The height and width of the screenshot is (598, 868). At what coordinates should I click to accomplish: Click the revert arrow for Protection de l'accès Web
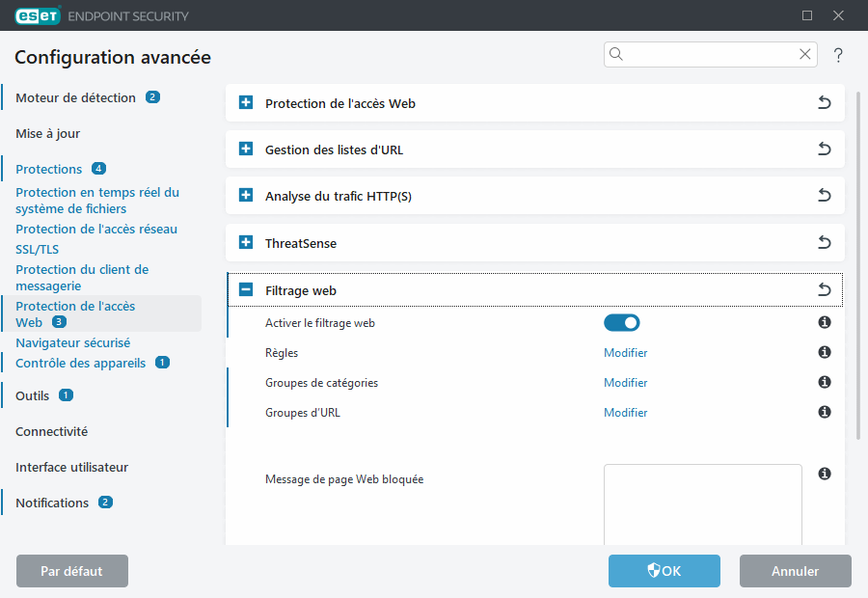pyautogui.click(x=825, y=102)
